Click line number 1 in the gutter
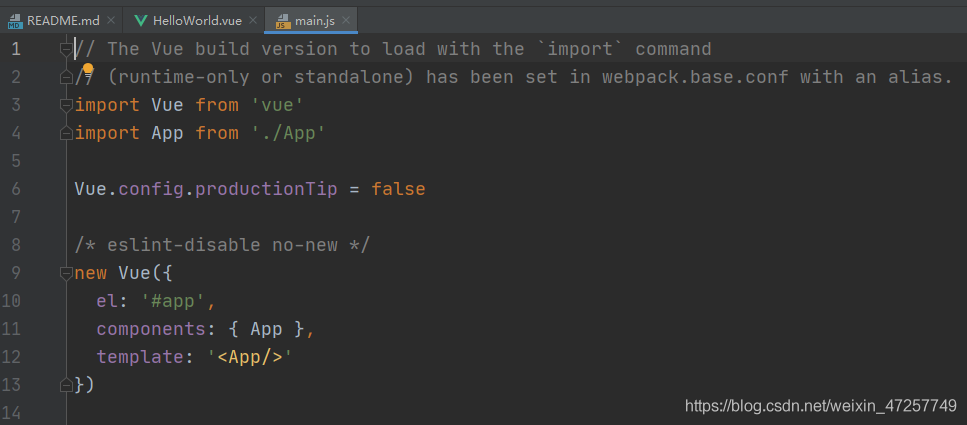 click(x=15, y=49)
